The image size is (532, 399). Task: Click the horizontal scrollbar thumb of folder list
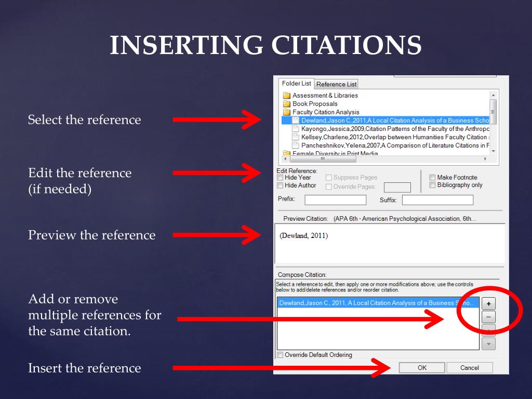pyautogui.click(x=322, y=159)
